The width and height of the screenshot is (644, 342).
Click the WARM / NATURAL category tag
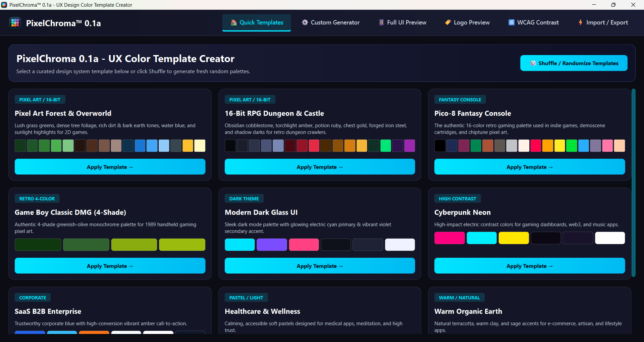coord(459,298)
